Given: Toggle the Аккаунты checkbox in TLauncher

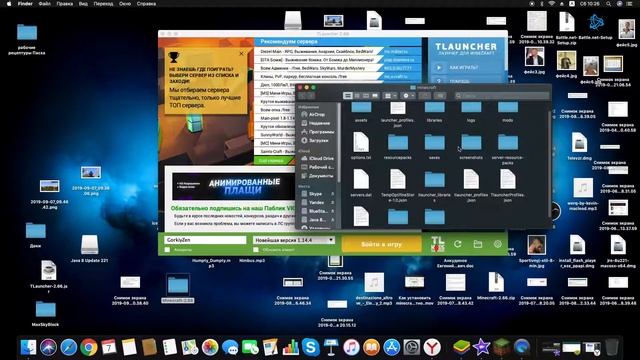Looking at the screenshot, I should (167, 249).
